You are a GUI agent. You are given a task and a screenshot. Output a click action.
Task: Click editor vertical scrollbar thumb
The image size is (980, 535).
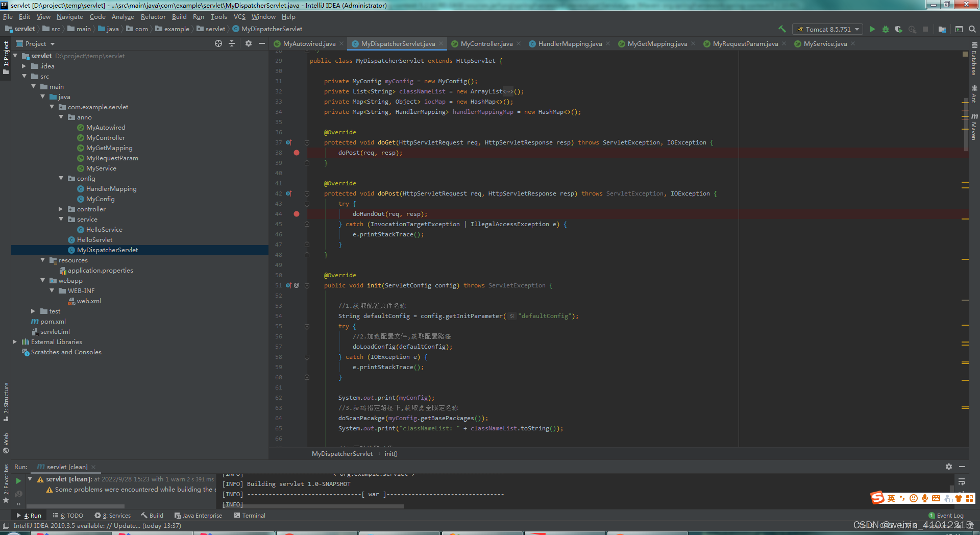(966, 124)
